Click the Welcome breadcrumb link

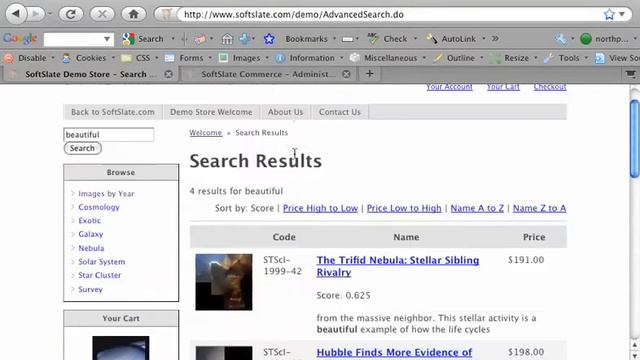(205, 133)
